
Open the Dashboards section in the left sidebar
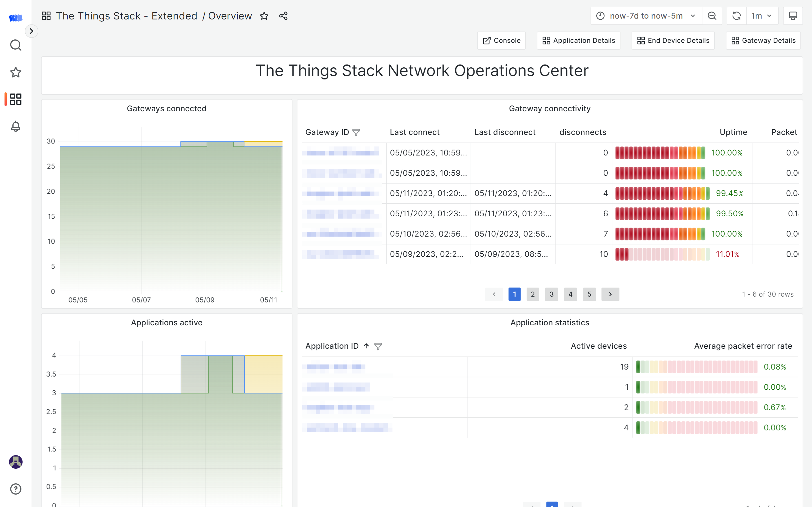coord(16,99)
